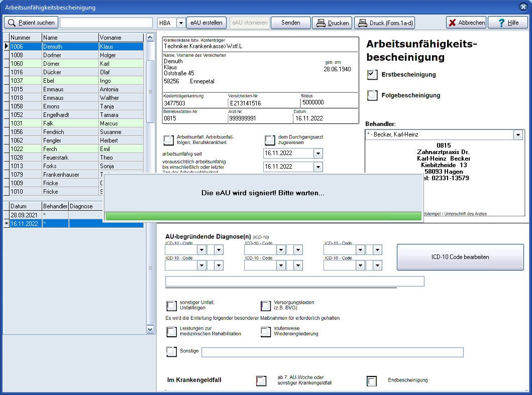Viewport: 532px width, 395px height.
Task: Open the voraussichtlich arbeitsunfähig bis date dropdown
Action: pos(318,167)
